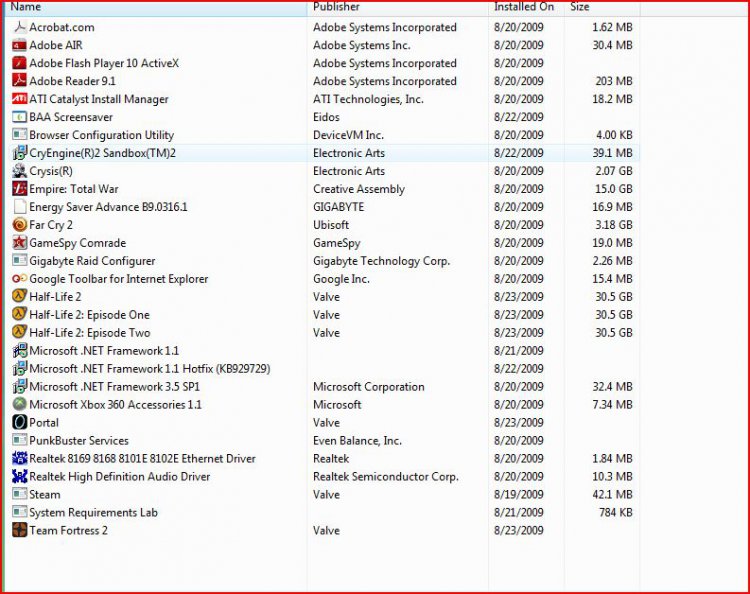Screen dimensions: 750x594
Task: Click the 8/19/2009 install date
Action: pos(518,495)
